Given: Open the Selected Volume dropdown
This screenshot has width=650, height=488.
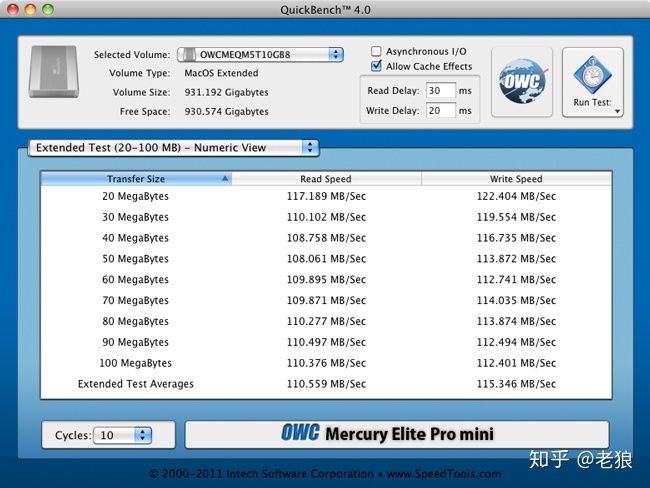Looking at the screenshot, I should pos(260,54).
